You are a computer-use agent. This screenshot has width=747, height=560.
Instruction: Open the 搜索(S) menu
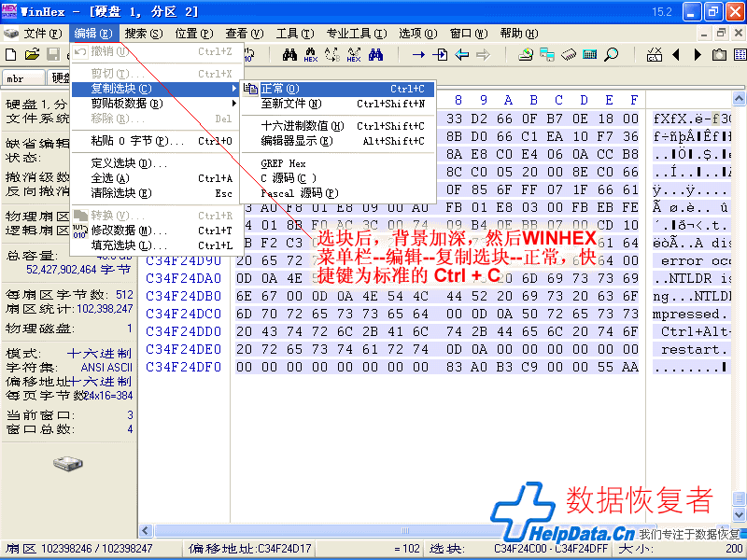click(x=144, y=34)
